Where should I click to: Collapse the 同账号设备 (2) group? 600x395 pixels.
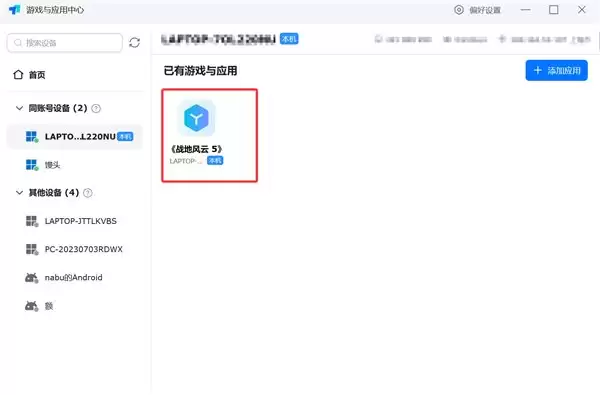point(19,108)
